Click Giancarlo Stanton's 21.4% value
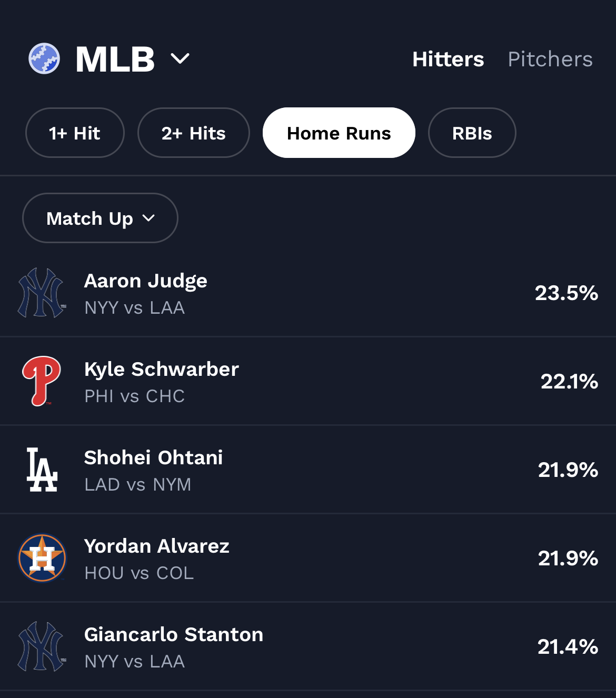The width and height of the screenshot is (616, 698). 568,646
